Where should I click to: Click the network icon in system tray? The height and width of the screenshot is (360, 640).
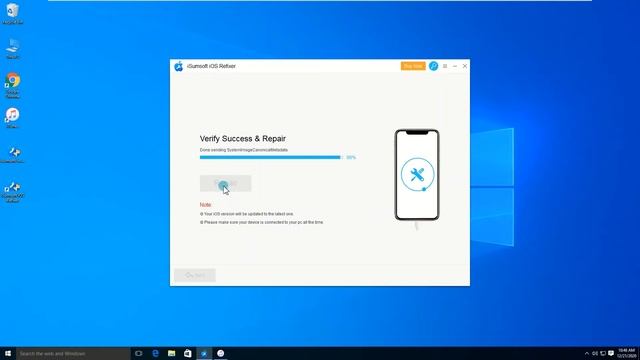coord(603,353)
